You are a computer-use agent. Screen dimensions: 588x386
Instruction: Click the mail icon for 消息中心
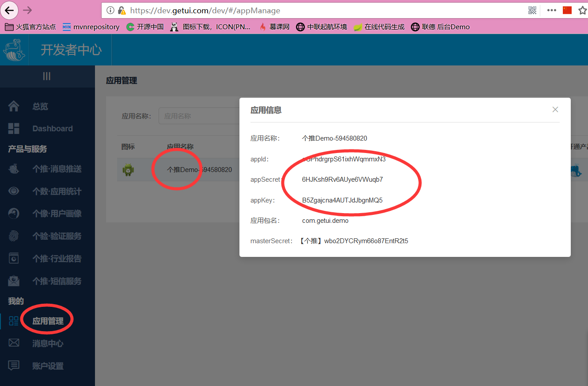[14, 343]
